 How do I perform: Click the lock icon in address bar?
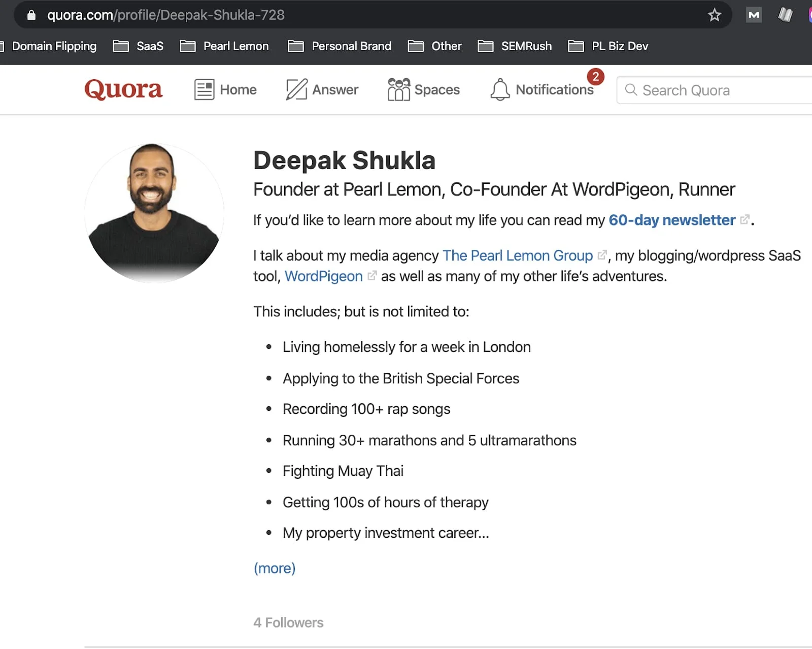coord(31,15)
